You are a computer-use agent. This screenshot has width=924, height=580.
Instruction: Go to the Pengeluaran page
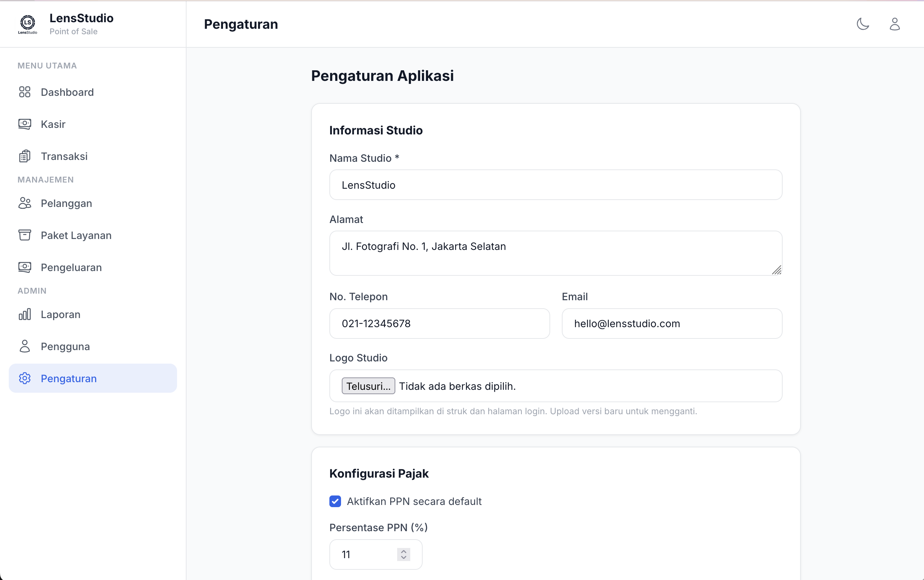[x=71, y=267]
